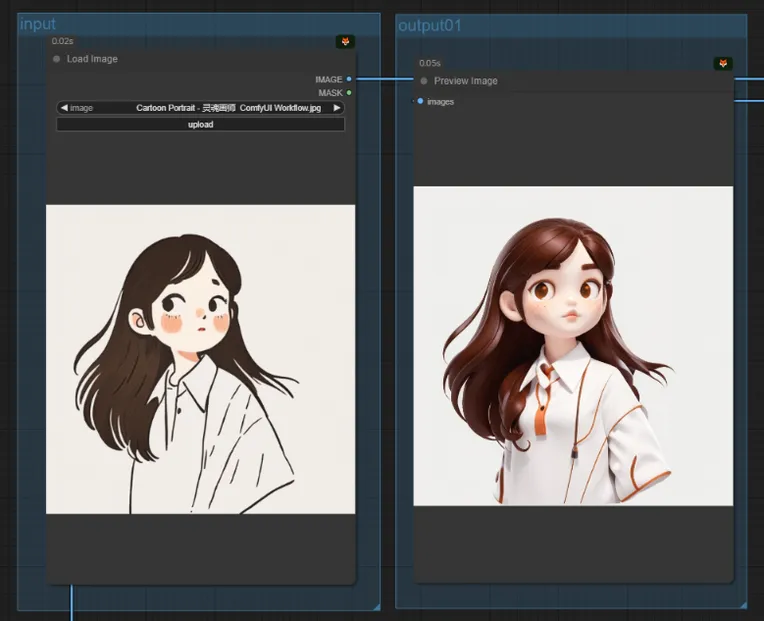Click the MASK output socket
Screen dimensions: 764x621
(x=349, y=93)
